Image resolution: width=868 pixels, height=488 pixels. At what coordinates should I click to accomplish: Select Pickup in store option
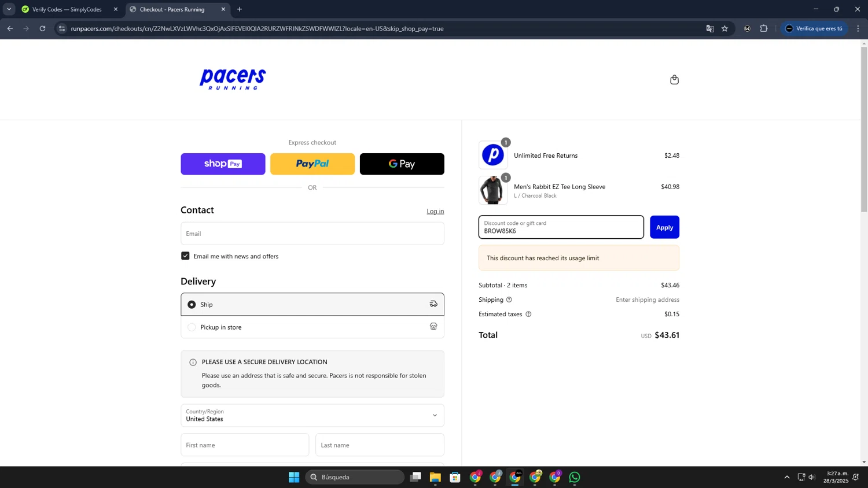(x=312, y=327)
